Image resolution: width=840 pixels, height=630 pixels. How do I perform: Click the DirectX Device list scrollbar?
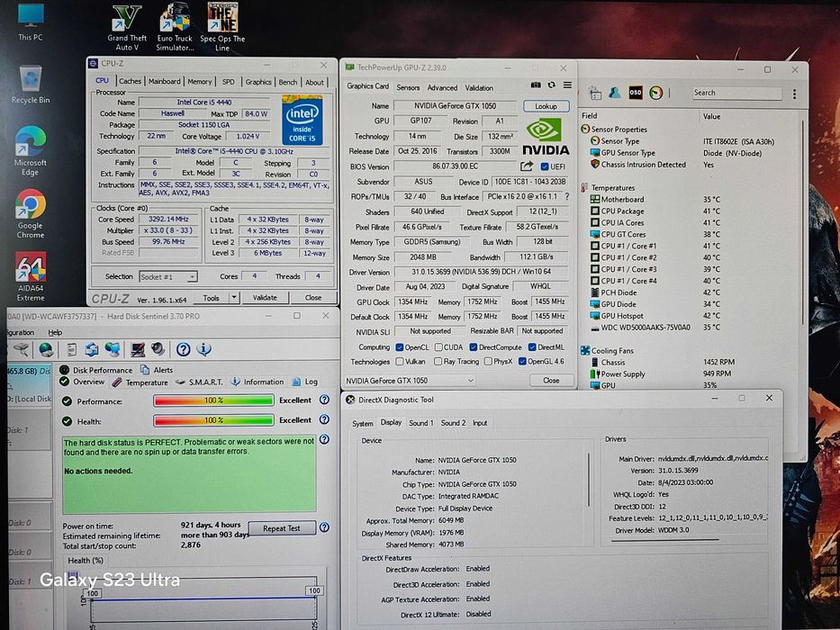[x=590, y=480]
